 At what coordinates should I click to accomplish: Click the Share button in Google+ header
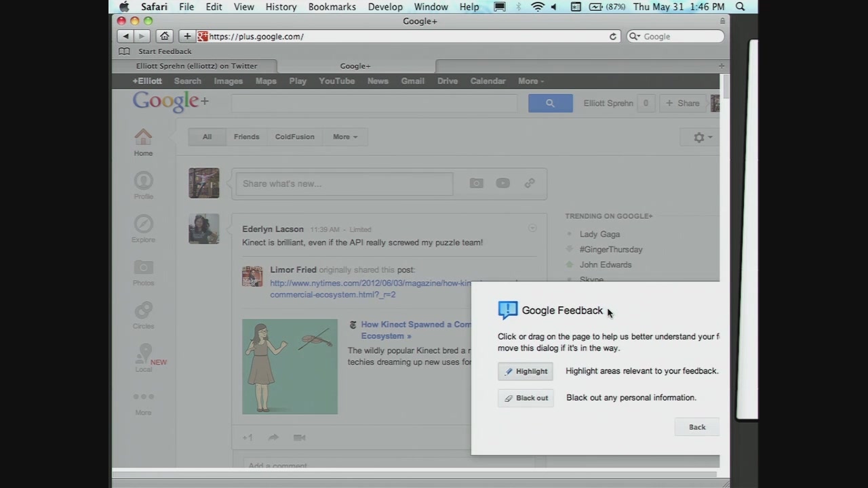(682, 103)
